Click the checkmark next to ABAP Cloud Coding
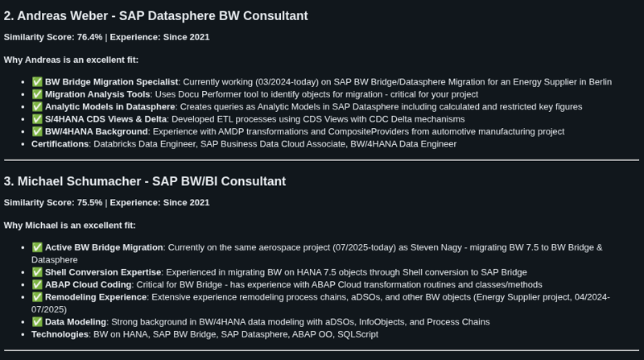This screenshot has width=644, height=360. point(37,284)
